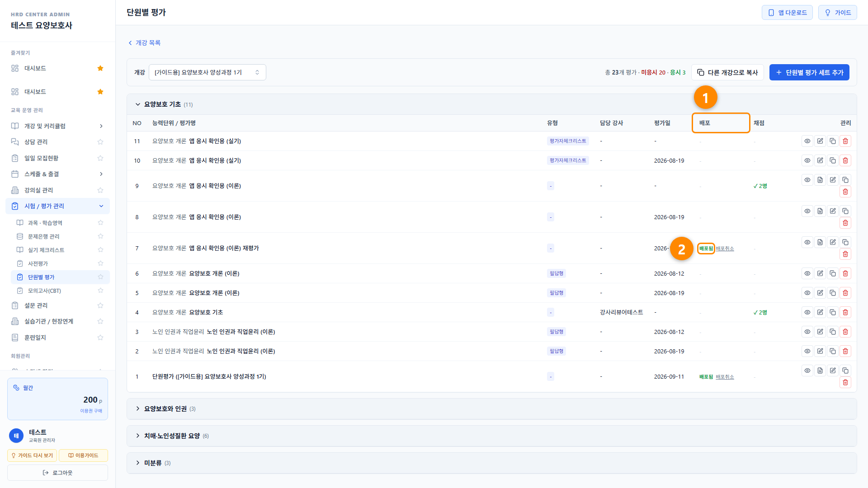Edit evaluation row number 10
The image size is (868, 488).
[x=820, y=160]
